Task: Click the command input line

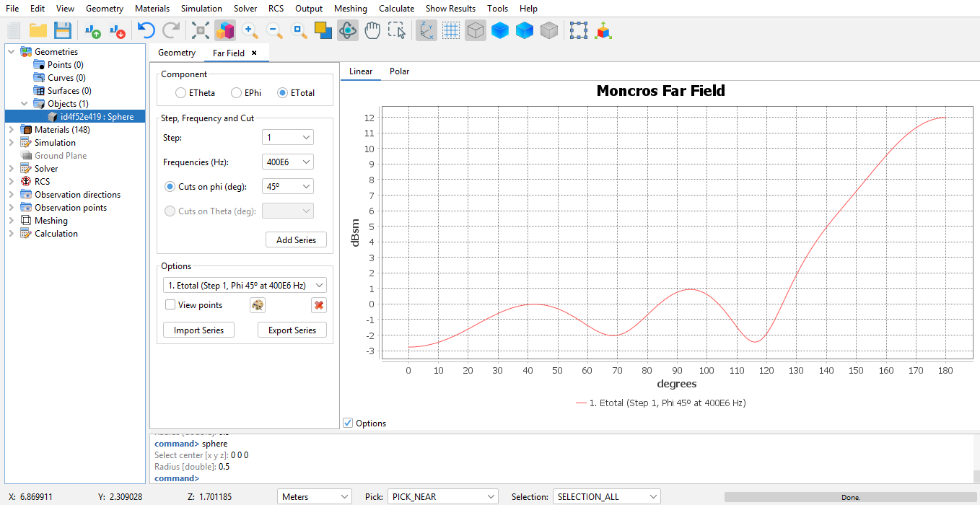Action: tap(505, 478)
